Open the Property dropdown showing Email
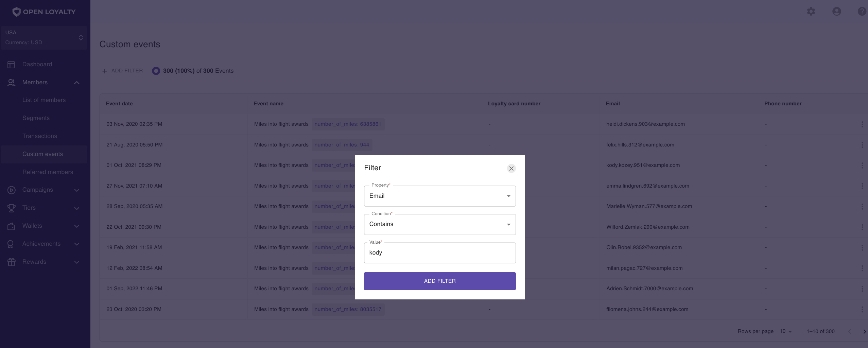This screenshot has width=868, height=348. click(440, 196)
